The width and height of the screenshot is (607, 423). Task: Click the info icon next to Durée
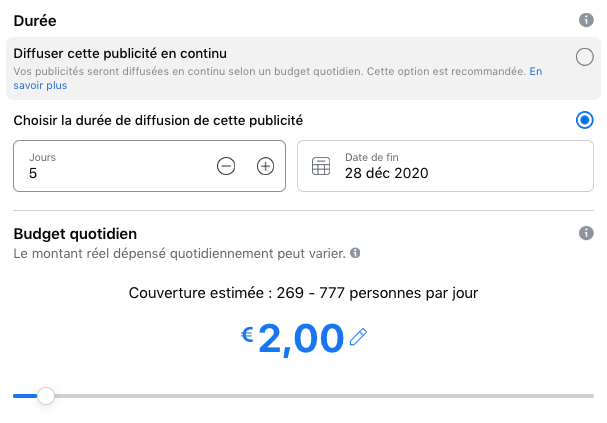point(586,20)
